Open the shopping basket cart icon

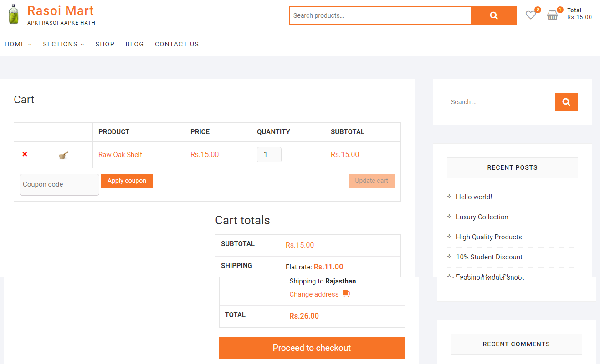552,15
